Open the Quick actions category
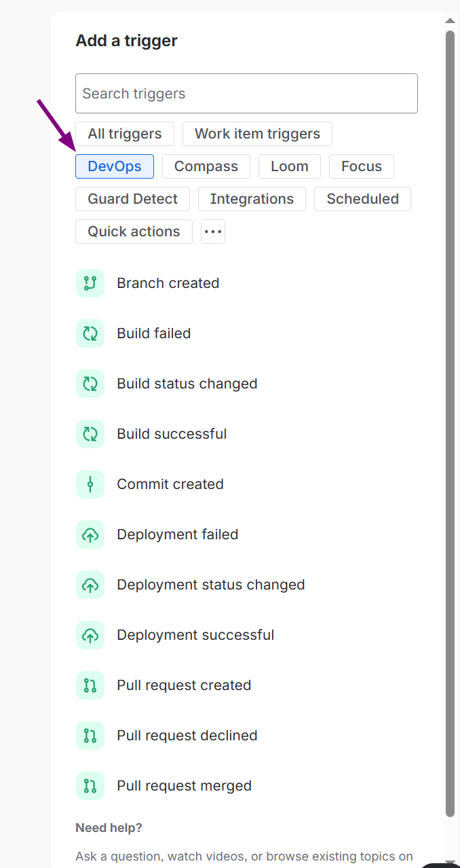This screenshot has width=460, height=868. (x=134, y=232)
